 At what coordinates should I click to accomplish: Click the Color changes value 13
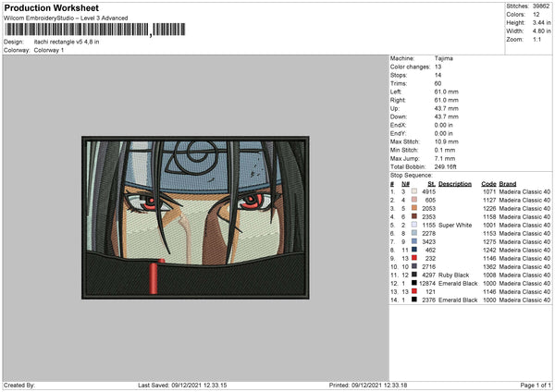click(438, 67)
